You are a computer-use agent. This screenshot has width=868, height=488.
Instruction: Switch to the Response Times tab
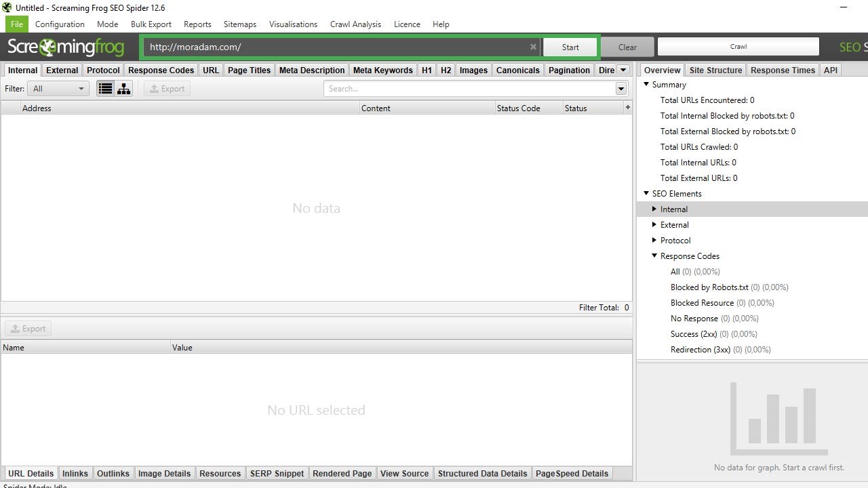pyautogui.click(x=783, y=70)
